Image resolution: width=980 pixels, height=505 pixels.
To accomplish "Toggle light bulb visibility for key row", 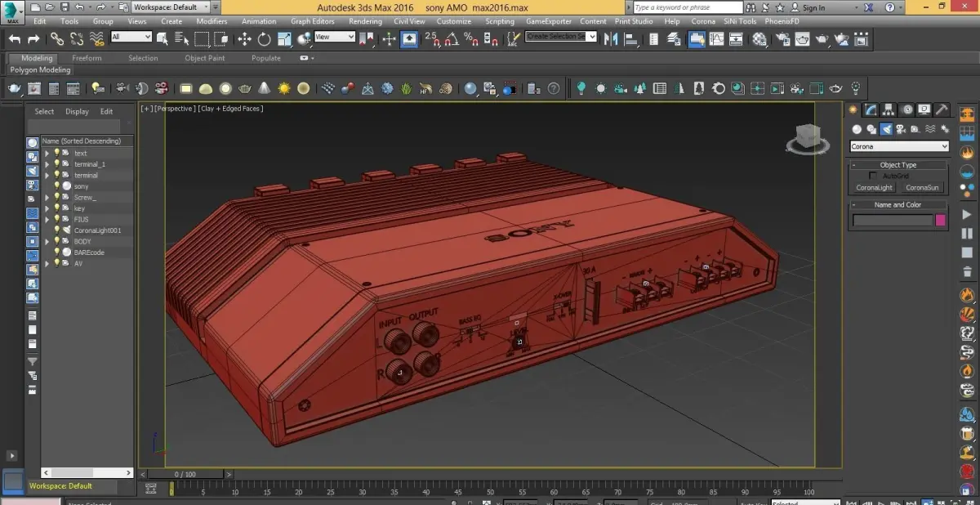I will click(x=56, y=208).
